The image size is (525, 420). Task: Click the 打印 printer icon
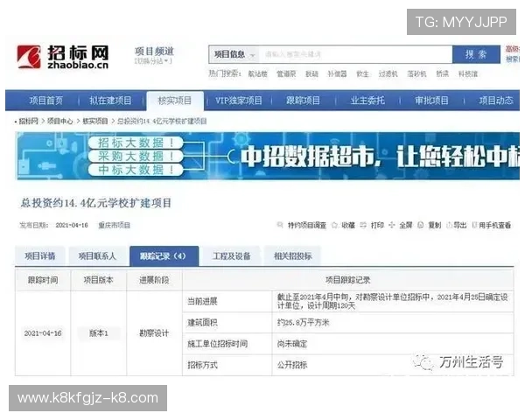coord(363,225)
